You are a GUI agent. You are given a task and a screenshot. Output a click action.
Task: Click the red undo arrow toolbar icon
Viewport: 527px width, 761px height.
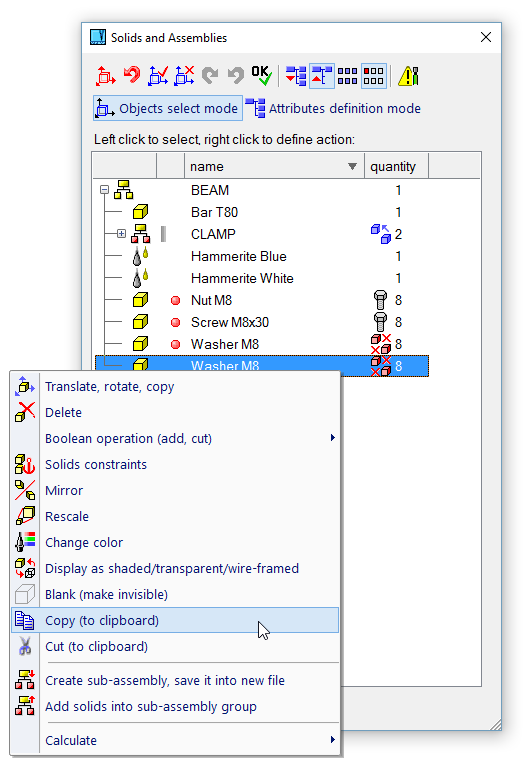tap(132, 76)
